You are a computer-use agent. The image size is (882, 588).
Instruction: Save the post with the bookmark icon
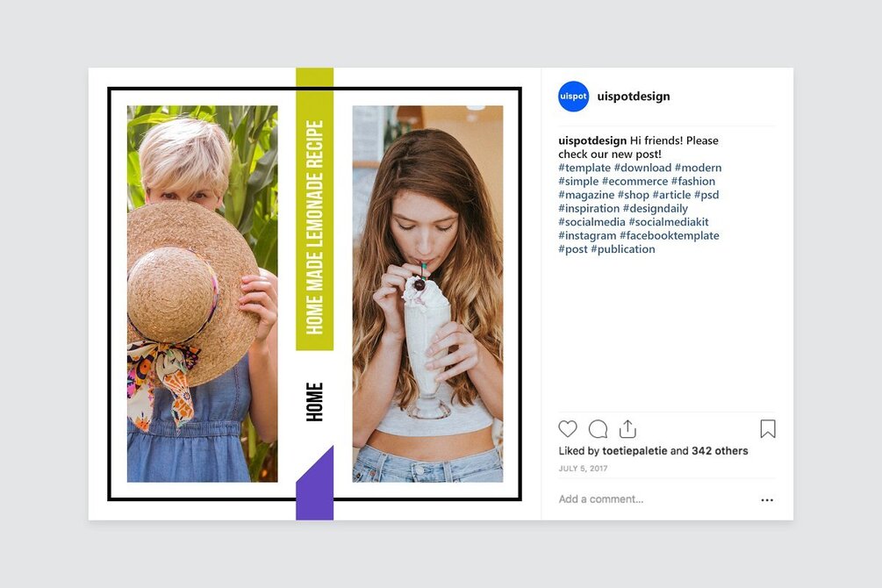(768, 429)
